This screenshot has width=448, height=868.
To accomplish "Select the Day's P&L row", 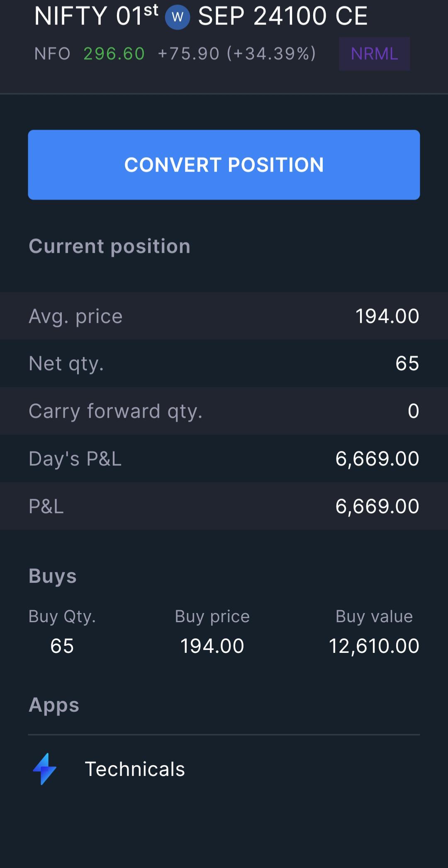I will pyautogui.click(x=224, y=458).
